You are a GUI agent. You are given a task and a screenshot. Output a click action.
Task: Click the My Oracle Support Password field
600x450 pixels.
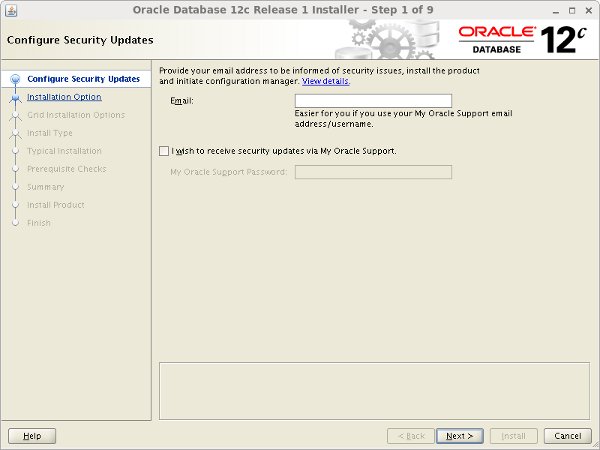pyautogui.click(x=373, y=172)
